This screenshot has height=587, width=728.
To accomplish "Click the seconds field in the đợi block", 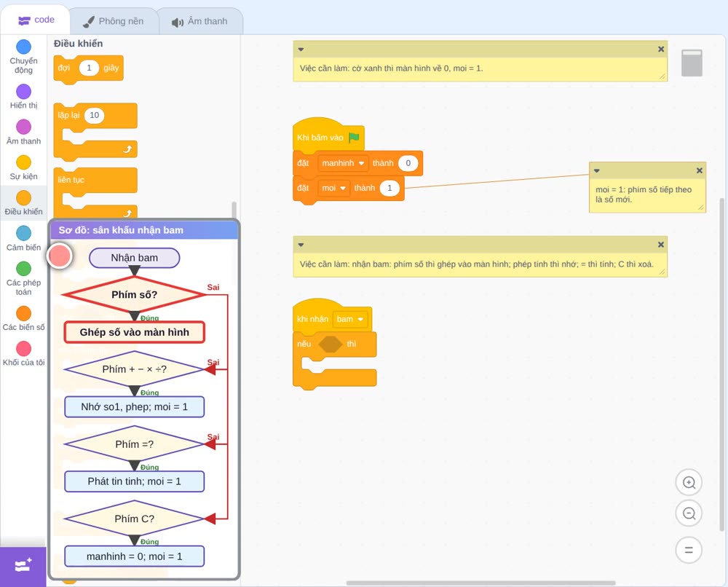I will coord(89,68).
